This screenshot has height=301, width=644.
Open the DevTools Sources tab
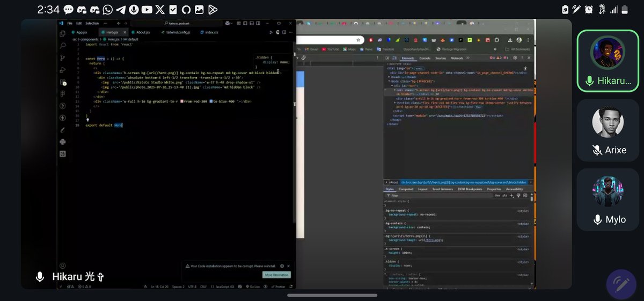pos(441,58)
